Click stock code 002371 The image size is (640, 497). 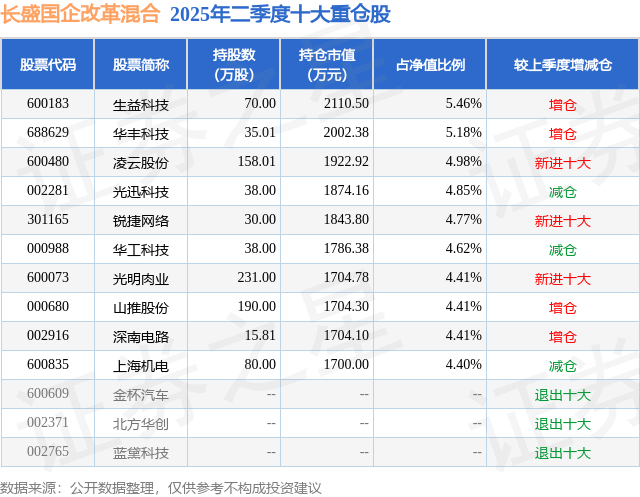click(x=48, y=422)
